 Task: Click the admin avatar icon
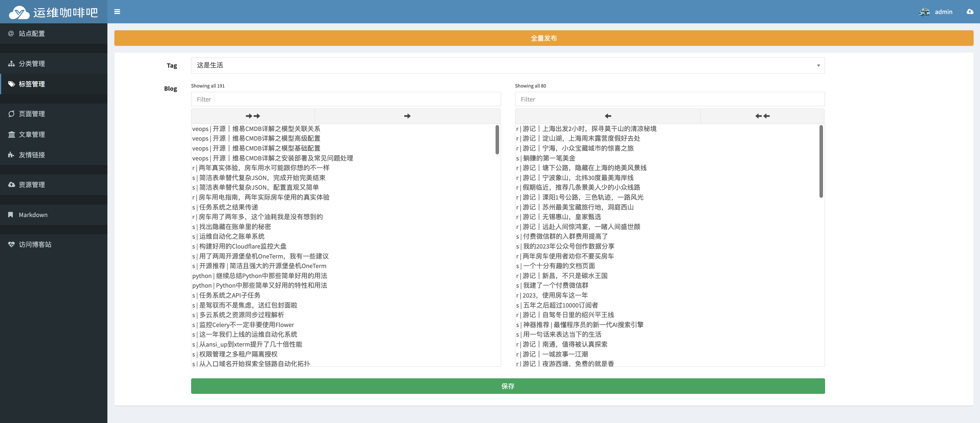(x=924, y=12)
